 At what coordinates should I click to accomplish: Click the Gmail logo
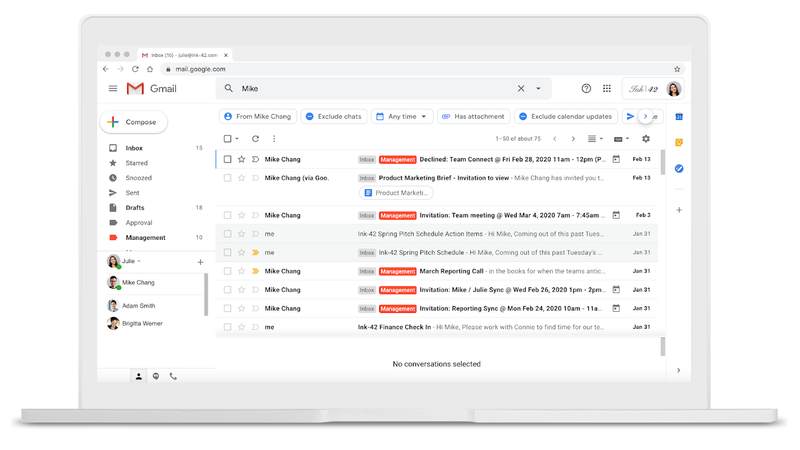coord(152,88)
